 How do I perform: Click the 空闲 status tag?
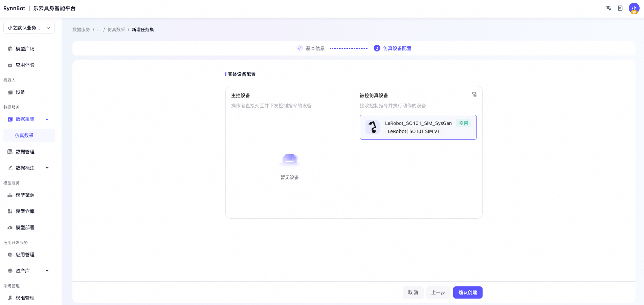click(464, 123)
